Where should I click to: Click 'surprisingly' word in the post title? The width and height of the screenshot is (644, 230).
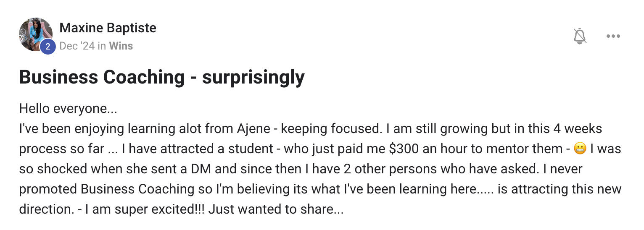click(253, 77)
